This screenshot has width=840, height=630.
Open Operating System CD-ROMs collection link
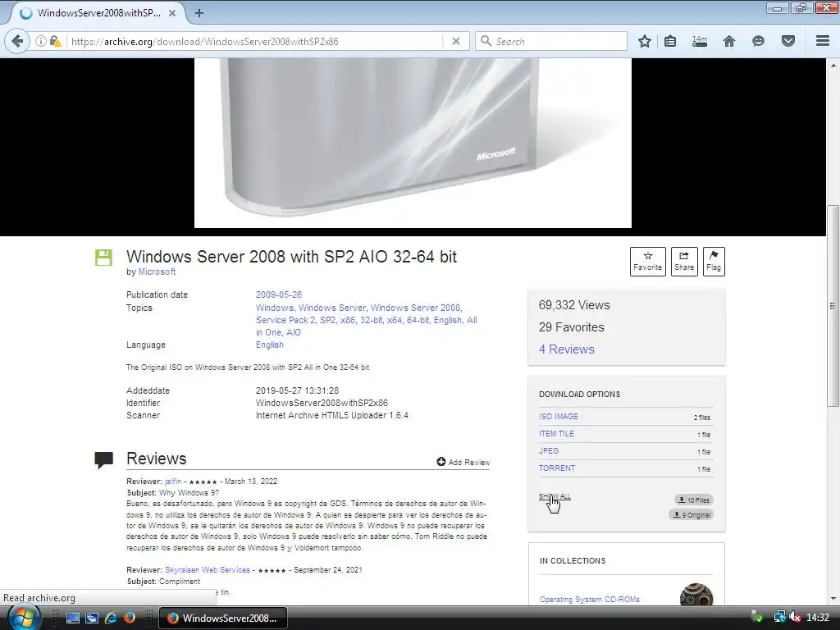(589, 600)
